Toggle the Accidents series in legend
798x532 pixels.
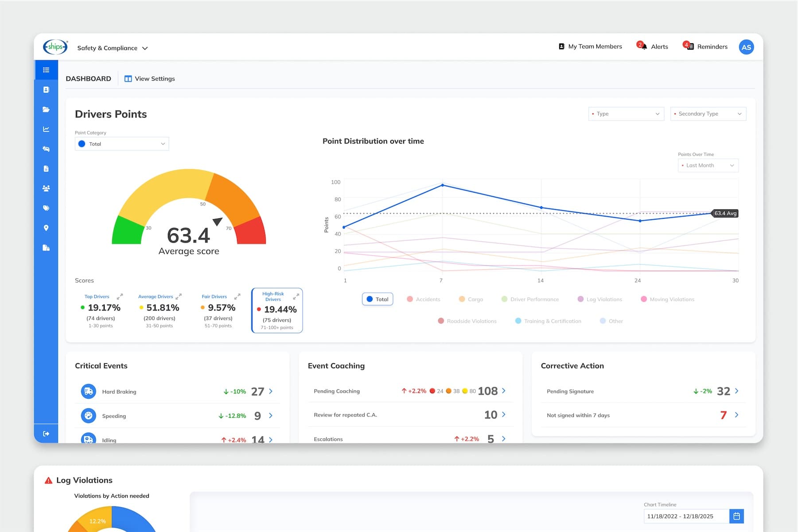pyautogui.click(x=424, y=299)
